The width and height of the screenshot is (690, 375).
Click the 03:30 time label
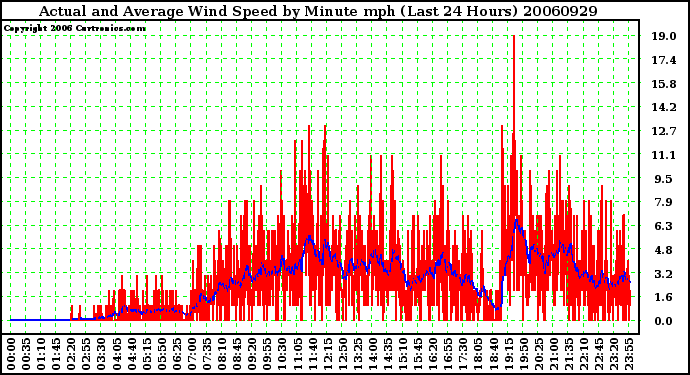click(101, 354)
